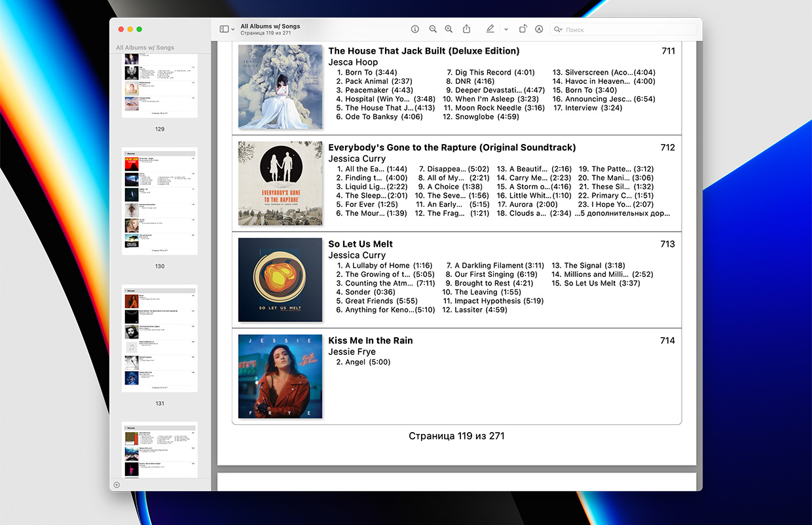Click track 10. The Leaving (1:55)

pyautogui.click(x=481, y=292)
